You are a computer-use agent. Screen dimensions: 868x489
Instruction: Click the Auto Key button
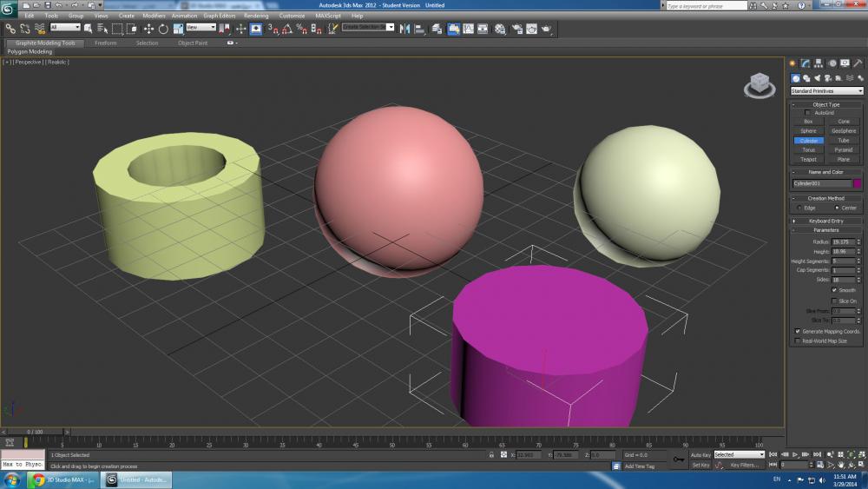pos(700,454)
